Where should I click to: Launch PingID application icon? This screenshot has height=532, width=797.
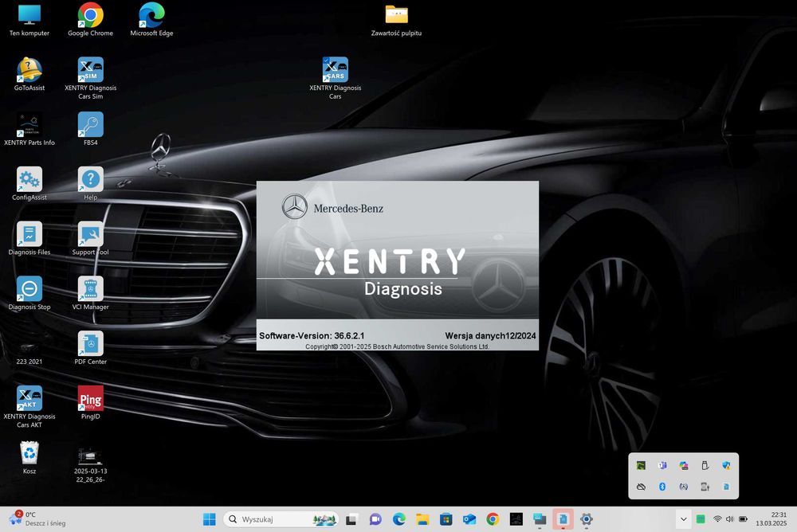coord(91,403)
